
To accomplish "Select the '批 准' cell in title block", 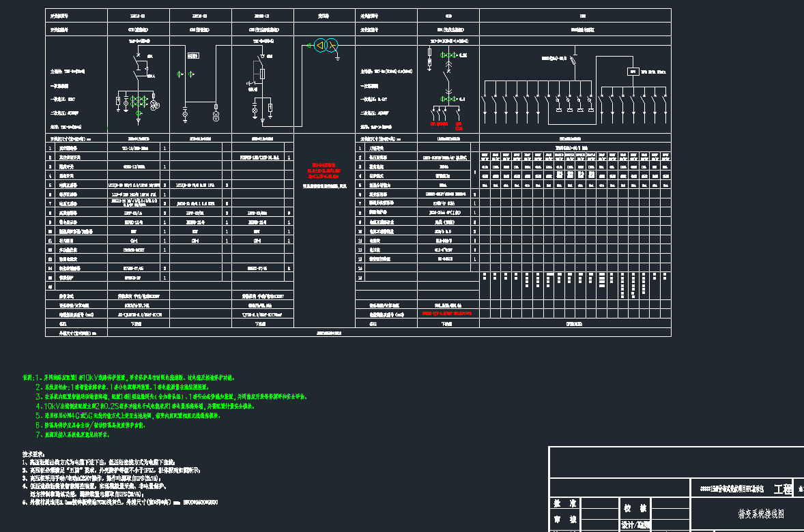I will (566, 503).
